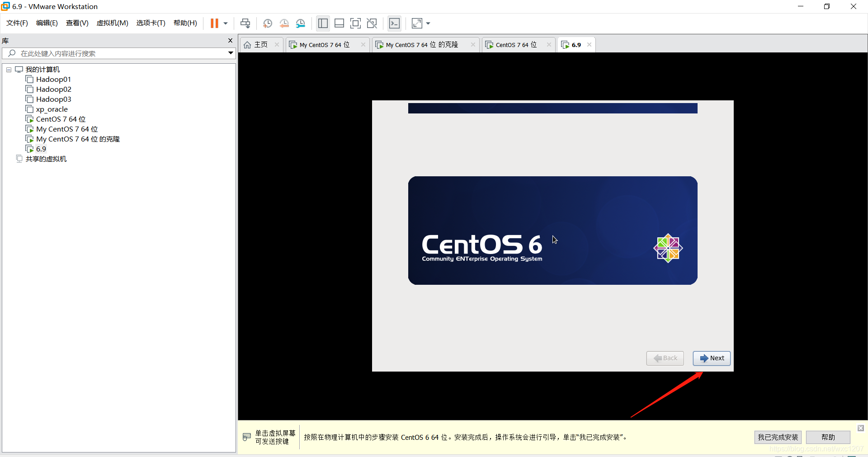Viewport: 868px width, 457px height.
Task: Open the library search dropdown arrow
Action: 231,53
